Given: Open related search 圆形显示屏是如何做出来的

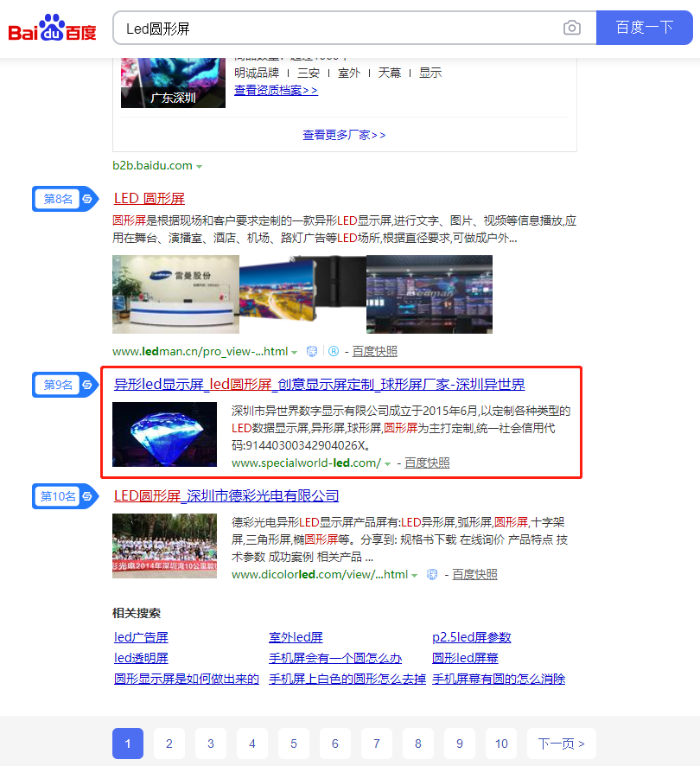Looking at the screenshot, I should [x=187, y=679].
